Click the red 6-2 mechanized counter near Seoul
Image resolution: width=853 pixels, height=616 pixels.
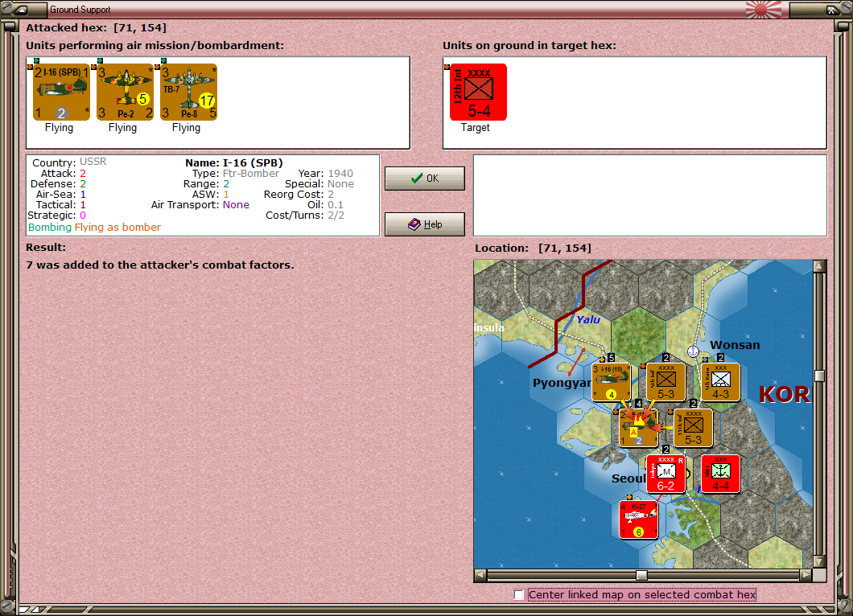(x=666, y=474)
